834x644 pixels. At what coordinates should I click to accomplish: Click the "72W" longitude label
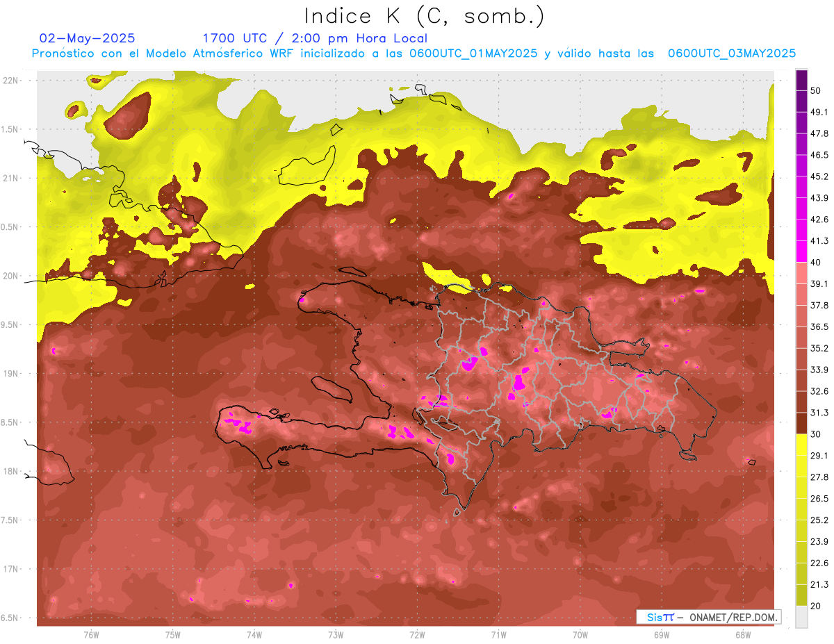[x=417, y=635]
